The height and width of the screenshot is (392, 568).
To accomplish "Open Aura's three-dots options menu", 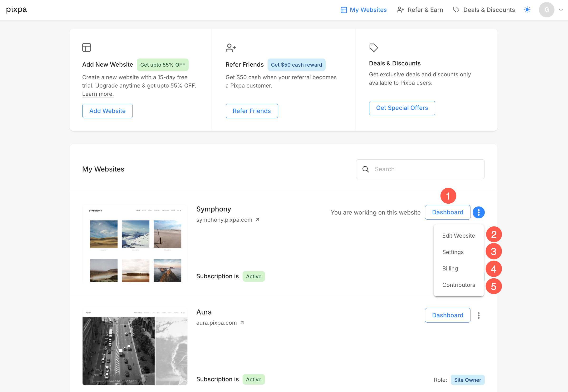I will click(478, 315).
